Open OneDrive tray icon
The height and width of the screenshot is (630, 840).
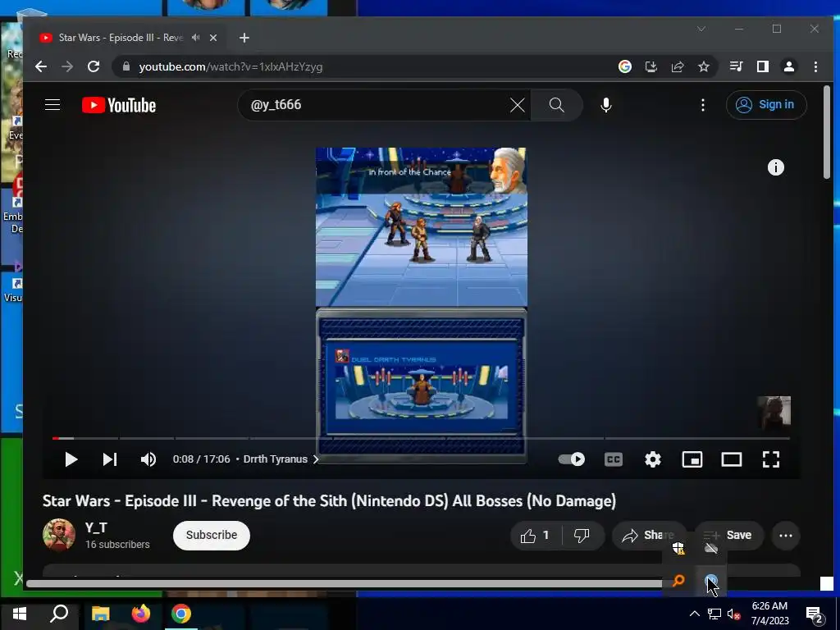coord(711,548)
